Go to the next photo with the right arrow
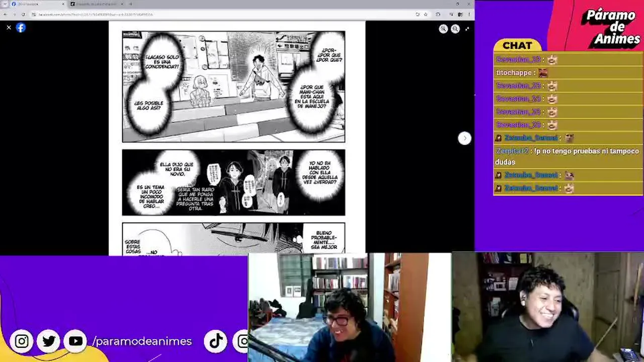Screen dimensions: 644x362 click(464, 138)
